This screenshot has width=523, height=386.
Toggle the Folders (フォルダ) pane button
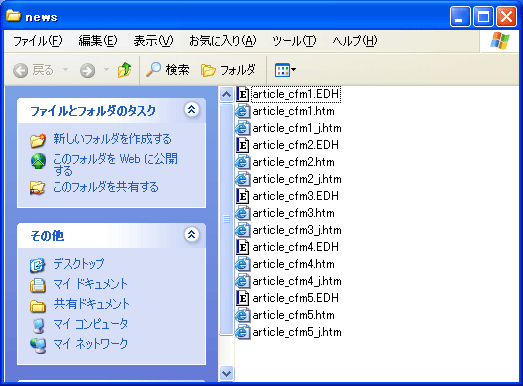tap(228, 70)
